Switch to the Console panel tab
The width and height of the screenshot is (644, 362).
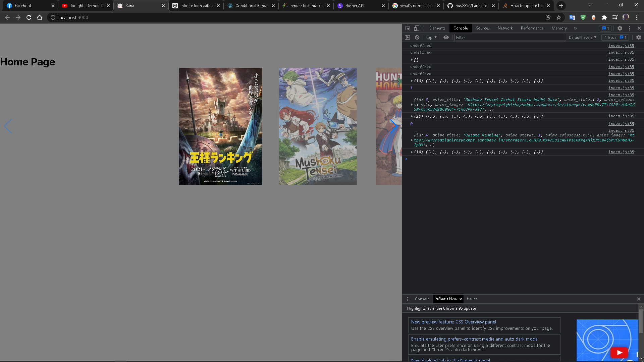click(x=460, y=28)
